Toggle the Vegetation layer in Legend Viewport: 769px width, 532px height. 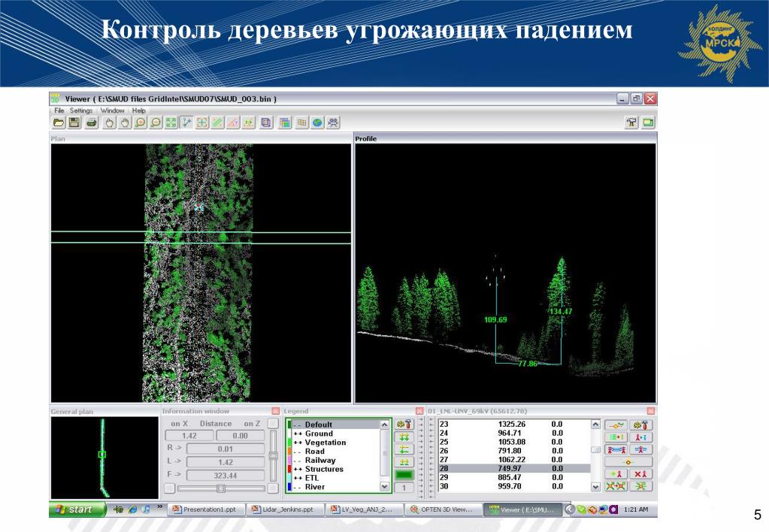click(x=325, y=443)
